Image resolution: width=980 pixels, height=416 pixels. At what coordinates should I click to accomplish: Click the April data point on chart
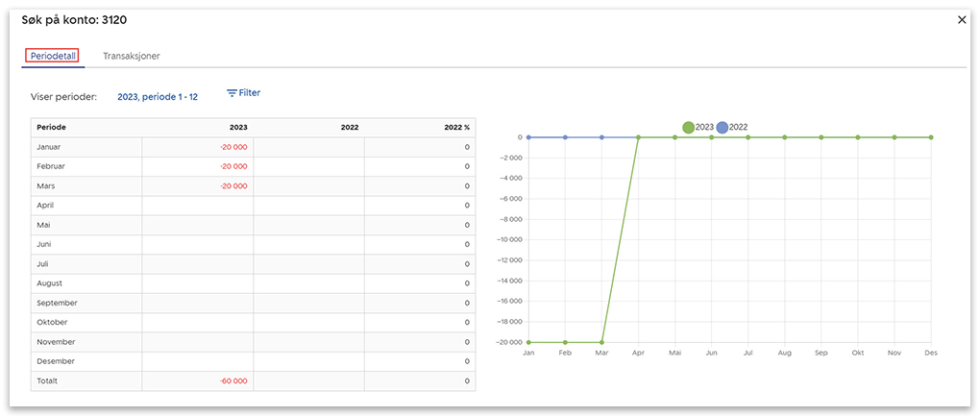(x=638, y=137)
